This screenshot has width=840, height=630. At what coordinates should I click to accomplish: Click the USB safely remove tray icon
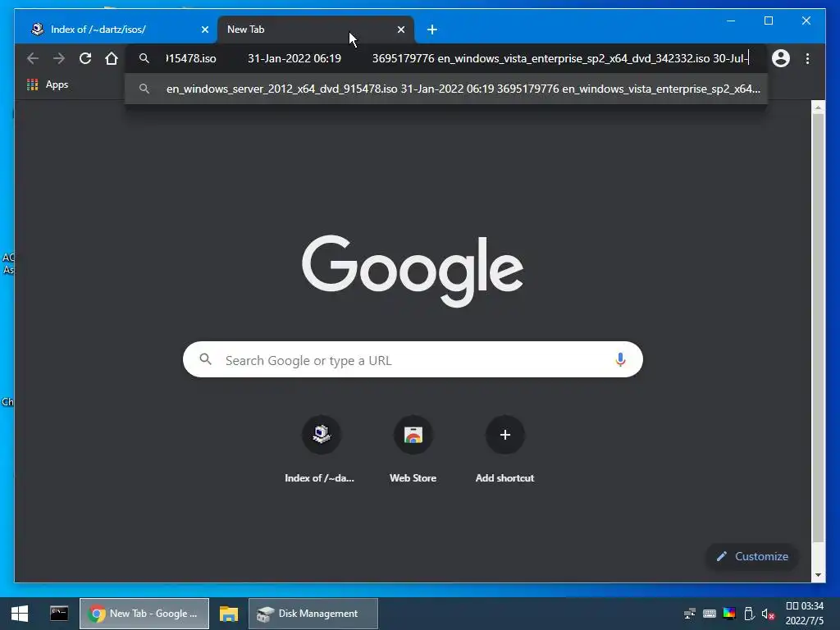(749, 614)
